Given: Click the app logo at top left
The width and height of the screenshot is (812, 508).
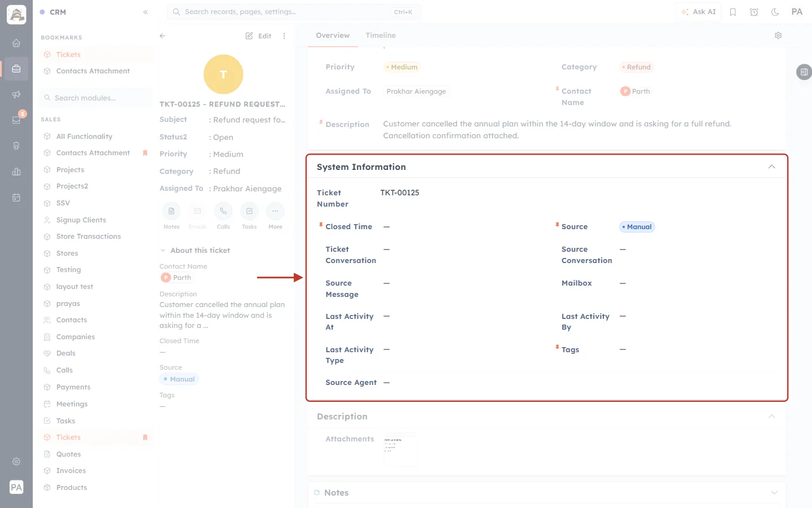Looking at the screenshot, I should pyautogui.click(x=16, y=15).
